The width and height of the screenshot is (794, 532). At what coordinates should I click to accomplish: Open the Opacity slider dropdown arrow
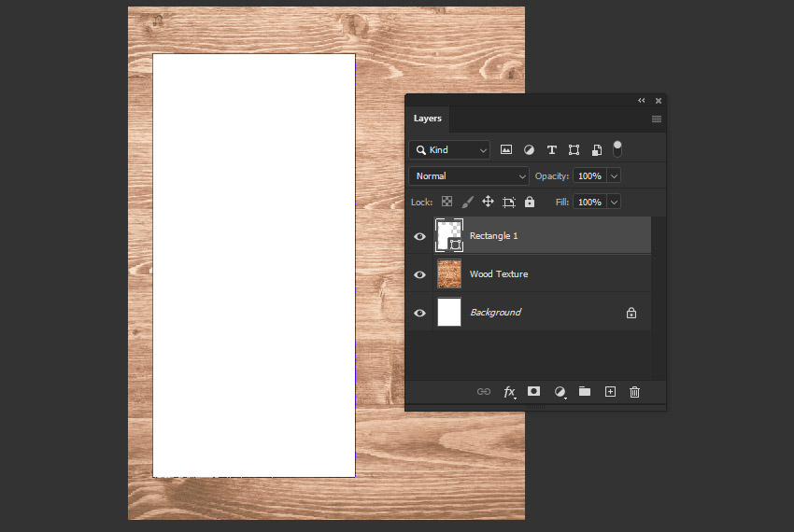[614, 176]
